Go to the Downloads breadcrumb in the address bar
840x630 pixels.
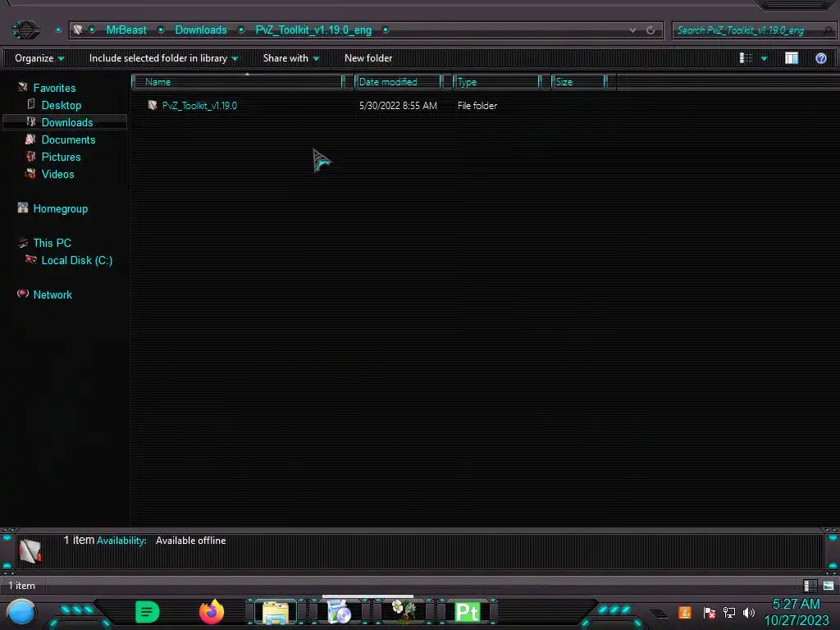coord(201,30)
